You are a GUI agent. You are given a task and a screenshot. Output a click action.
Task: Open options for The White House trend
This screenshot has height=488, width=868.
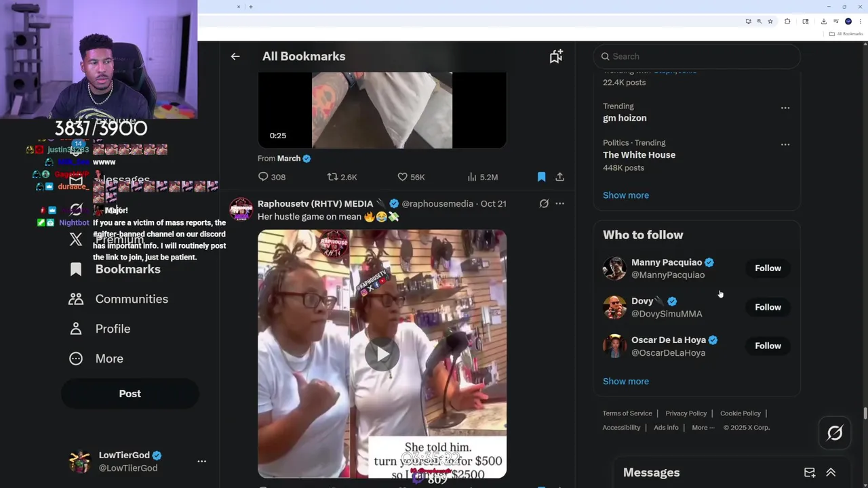(785, 144)
